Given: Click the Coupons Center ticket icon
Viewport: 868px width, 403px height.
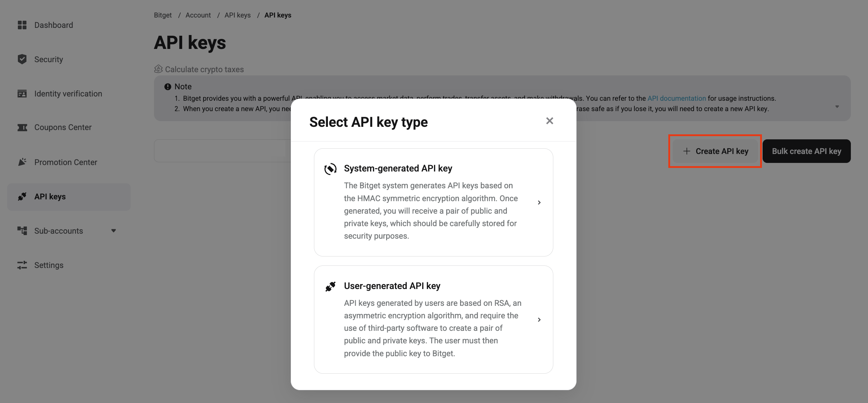Looking at the screenshot, I should click(x=22, y=128).
